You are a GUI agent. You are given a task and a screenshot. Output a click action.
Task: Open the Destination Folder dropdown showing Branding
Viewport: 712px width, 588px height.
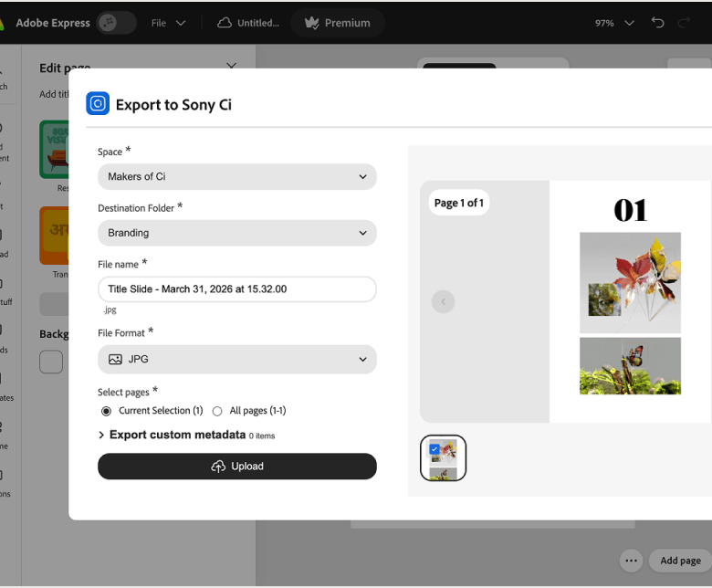tap(237, 233)
